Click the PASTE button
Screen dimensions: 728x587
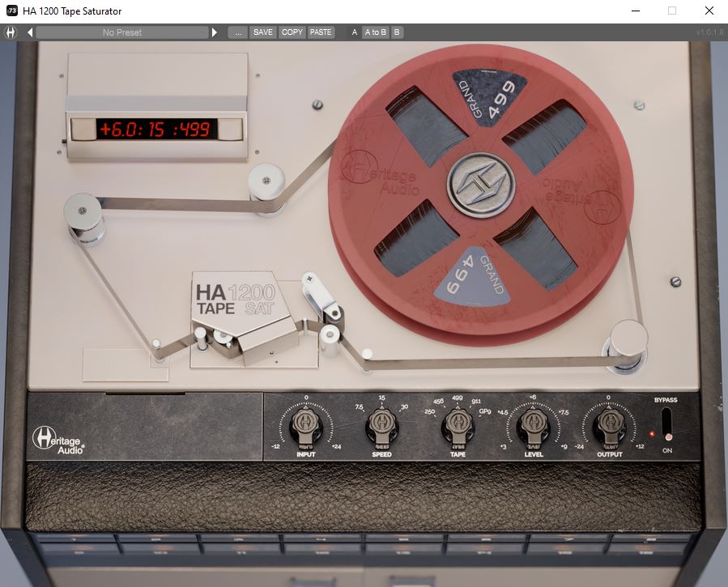pos(320,32)
